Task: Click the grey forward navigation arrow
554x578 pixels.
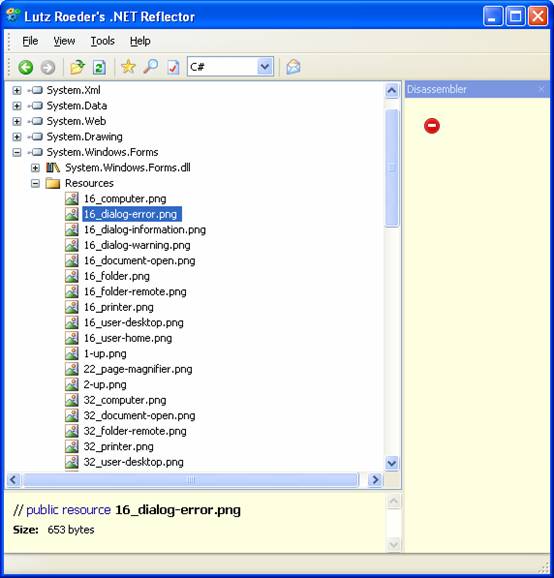Action: (48, 67)
